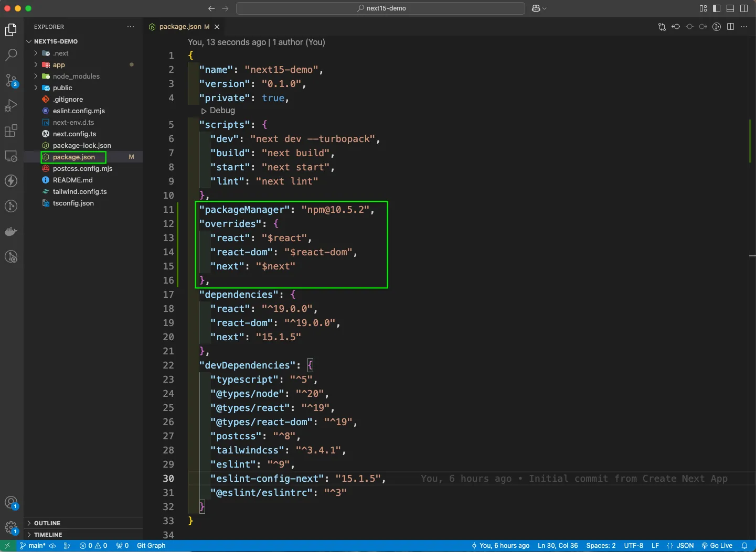Go back with the title bar left arrow

[211, 8]
